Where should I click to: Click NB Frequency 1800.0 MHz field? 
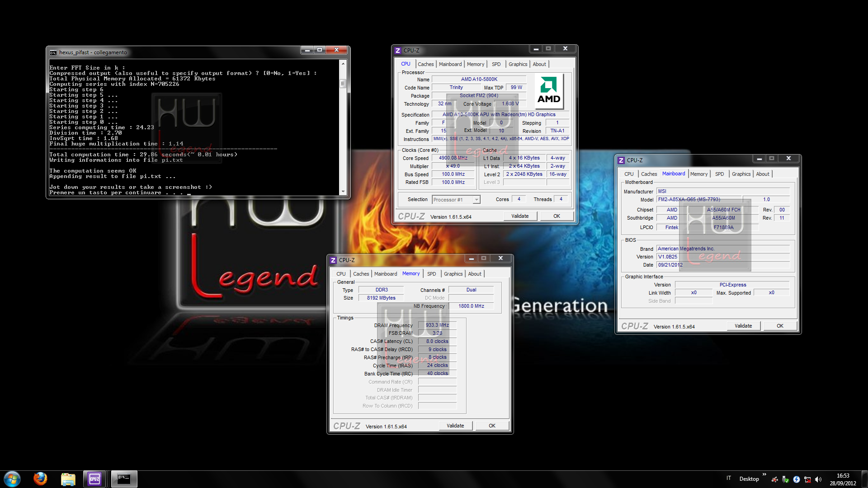pyautogui.click(x=471, y=306)
